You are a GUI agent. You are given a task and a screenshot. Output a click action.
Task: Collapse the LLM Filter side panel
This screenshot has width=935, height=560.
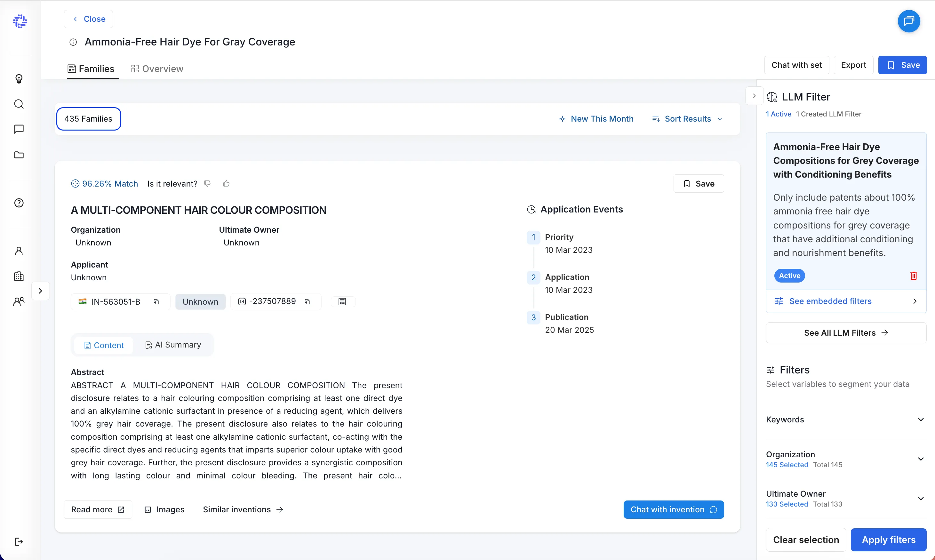click(754, 96)
